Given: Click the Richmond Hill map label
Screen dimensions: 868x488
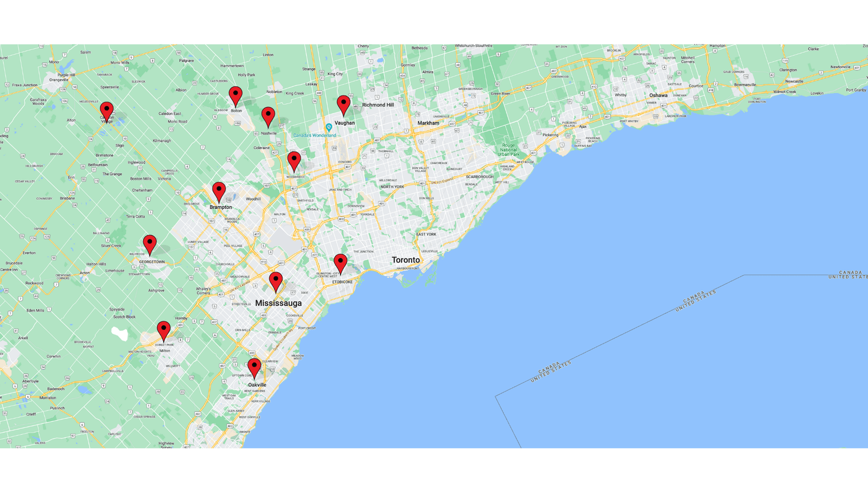Looking at the screenshot, I should (x=378, y=105).
